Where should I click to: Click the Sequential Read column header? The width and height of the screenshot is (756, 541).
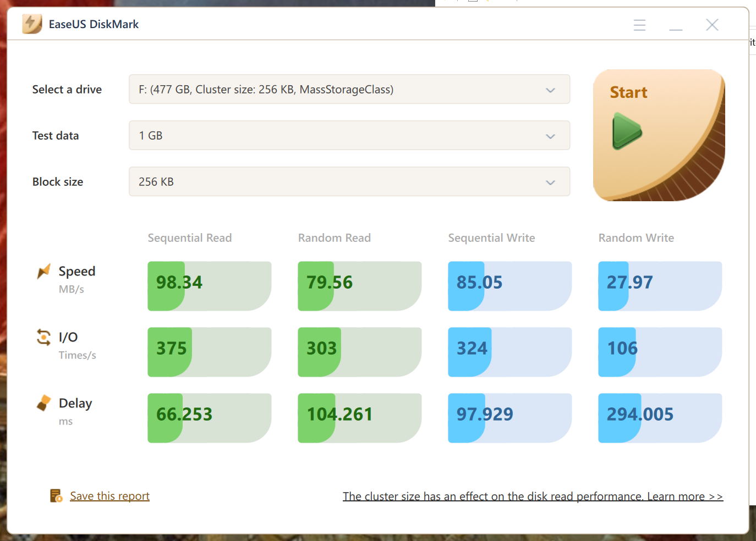(190, 238)
